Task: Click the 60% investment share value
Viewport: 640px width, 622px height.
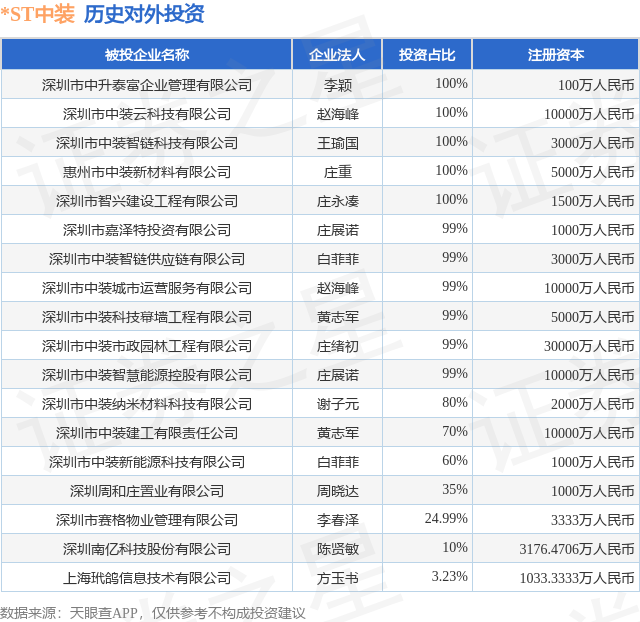Action: click(455, 460)
